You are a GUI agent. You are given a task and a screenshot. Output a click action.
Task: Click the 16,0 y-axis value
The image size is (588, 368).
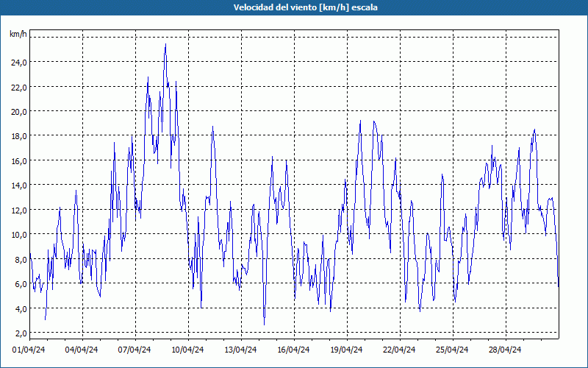coord(19,161)
